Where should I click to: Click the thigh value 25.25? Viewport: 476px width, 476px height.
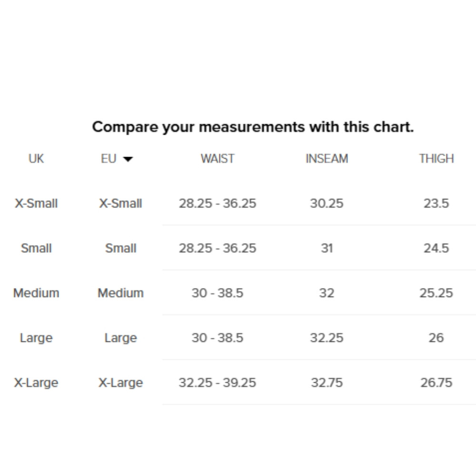pos(436,293)
